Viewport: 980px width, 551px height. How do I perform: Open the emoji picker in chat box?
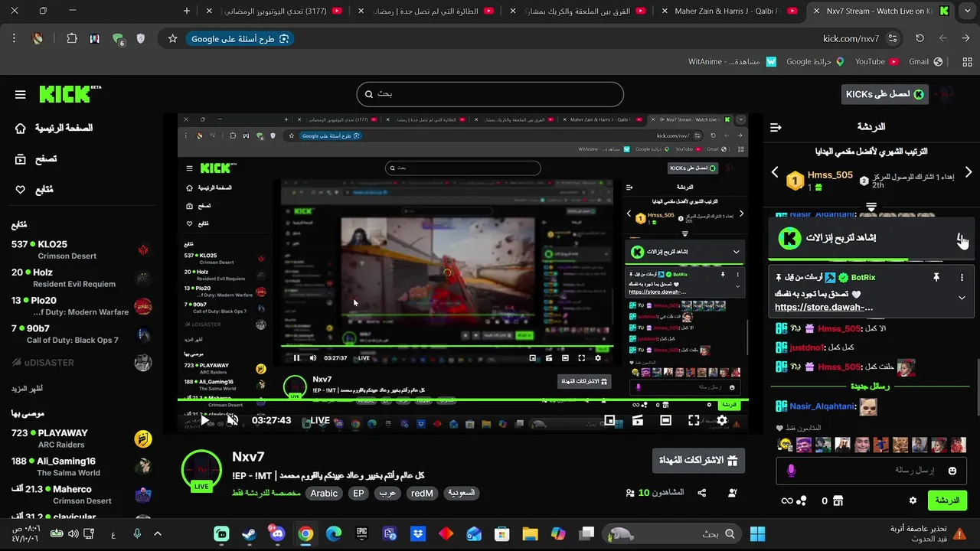(952, 471)
